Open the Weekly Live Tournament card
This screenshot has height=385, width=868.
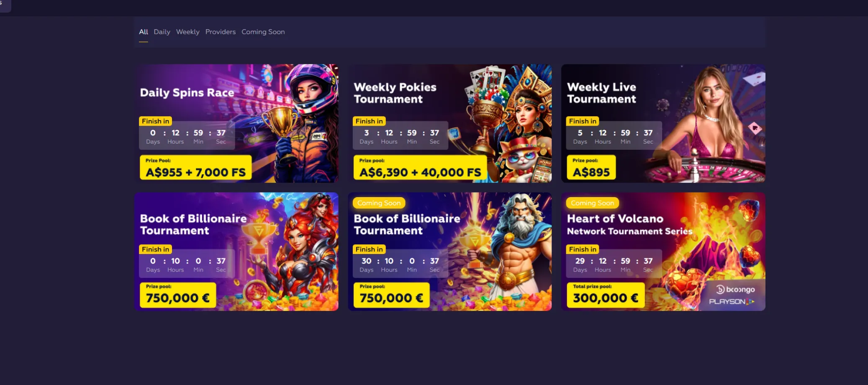click(663, 123)
